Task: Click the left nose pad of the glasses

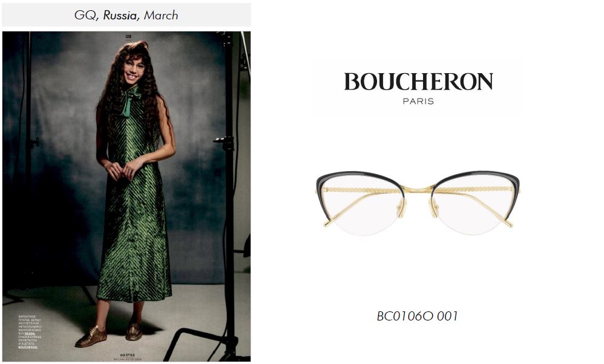Action: pyautogui.click(x=402, y=209)
